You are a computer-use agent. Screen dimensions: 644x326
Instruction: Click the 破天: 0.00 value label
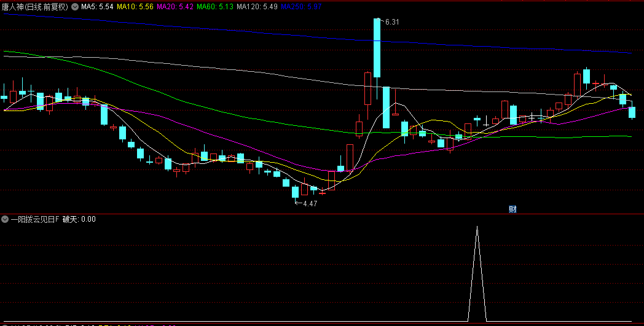[79, 219]
